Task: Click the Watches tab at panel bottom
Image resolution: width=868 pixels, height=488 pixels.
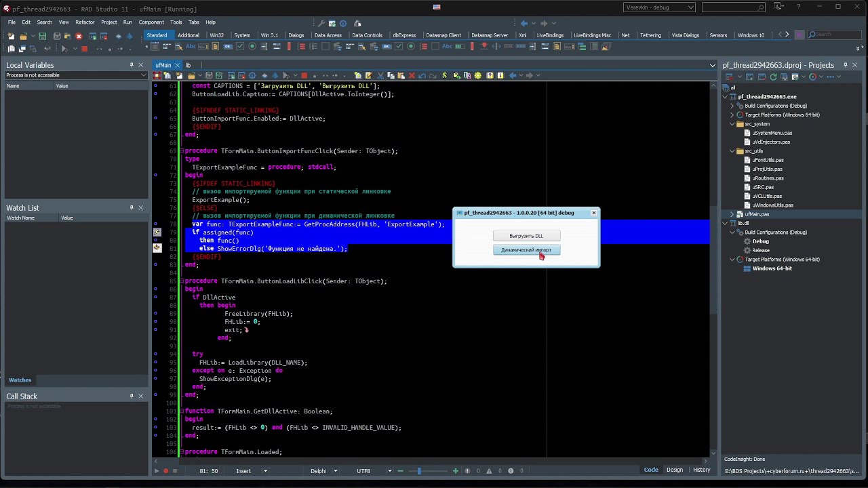Action: (20, 380)
